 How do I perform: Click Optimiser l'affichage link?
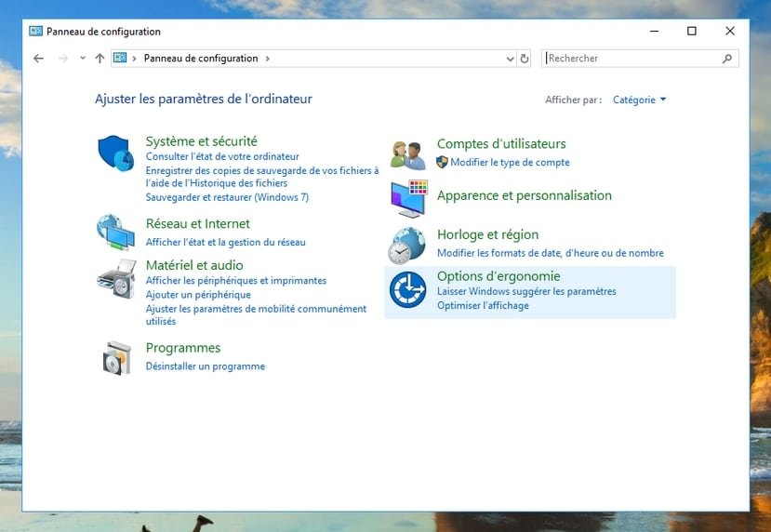pyautogui.click(x=483, y=305)
